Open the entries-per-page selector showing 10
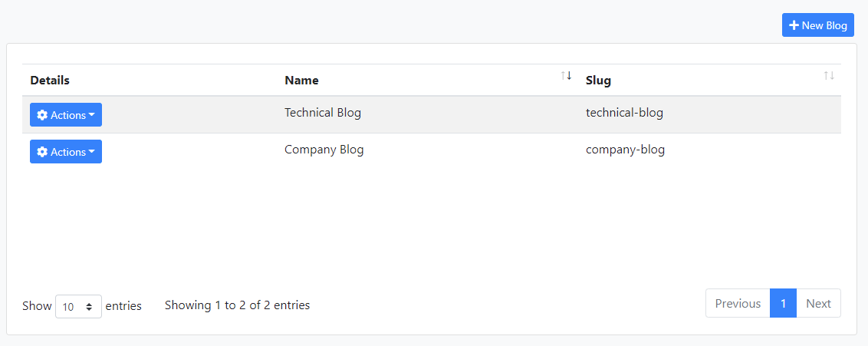 pyautogui.click(x=78, y=306)
